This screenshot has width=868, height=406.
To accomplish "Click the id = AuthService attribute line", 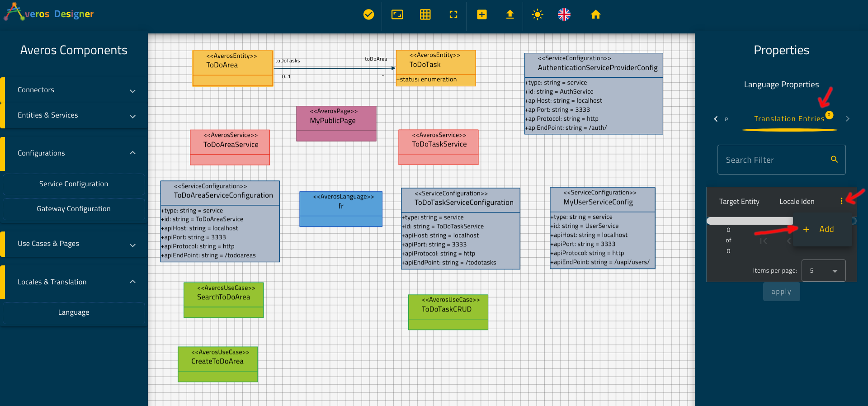I will [x=559, y=92].
